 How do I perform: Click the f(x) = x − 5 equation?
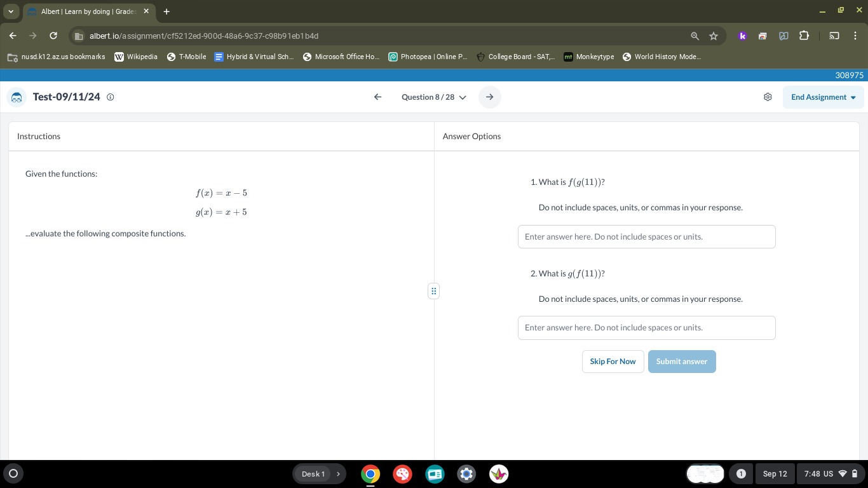coord(221,193)
